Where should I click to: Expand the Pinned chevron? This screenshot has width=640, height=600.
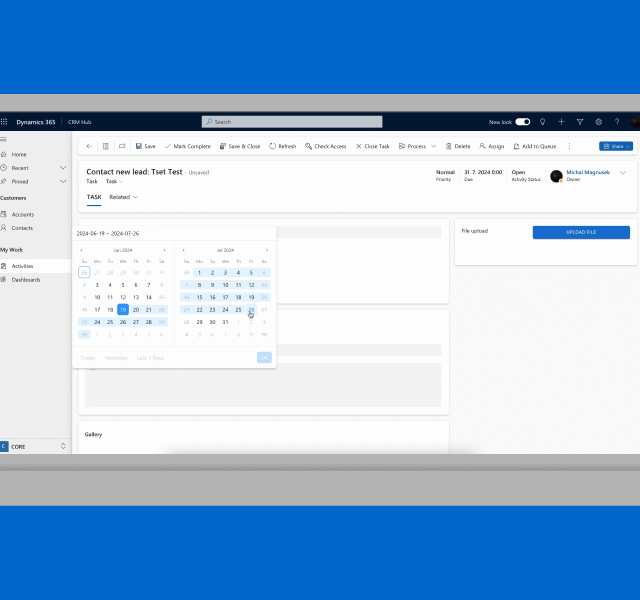63,181
